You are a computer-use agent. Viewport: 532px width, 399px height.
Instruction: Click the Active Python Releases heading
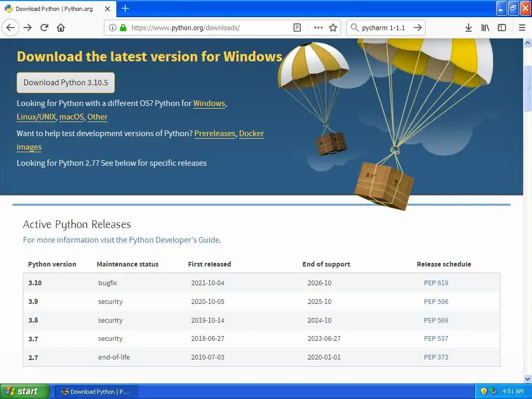77,224
